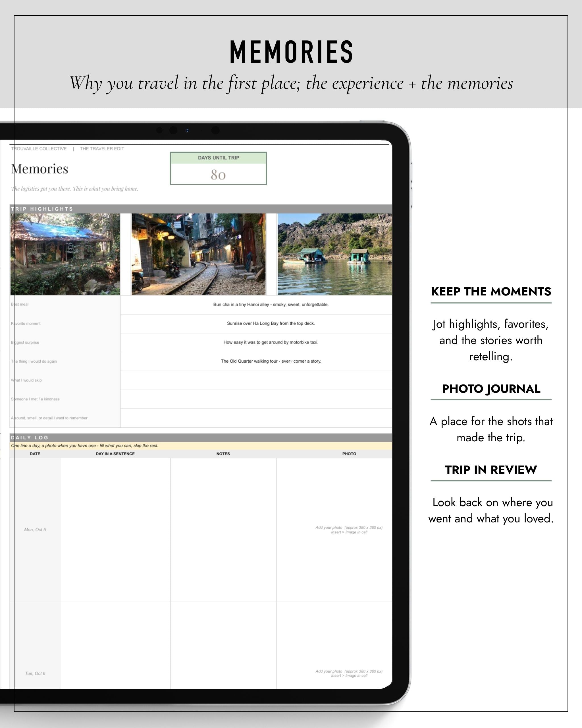
Task: Click the empty 'What I would skip' answer cell
Action: click(256, 380)
